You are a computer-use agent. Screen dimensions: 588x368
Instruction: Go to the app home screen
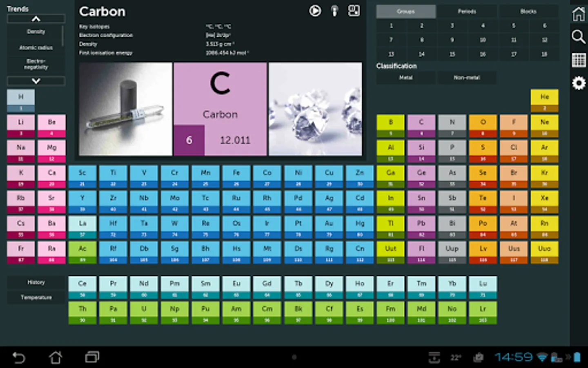[x=579, y=14]
